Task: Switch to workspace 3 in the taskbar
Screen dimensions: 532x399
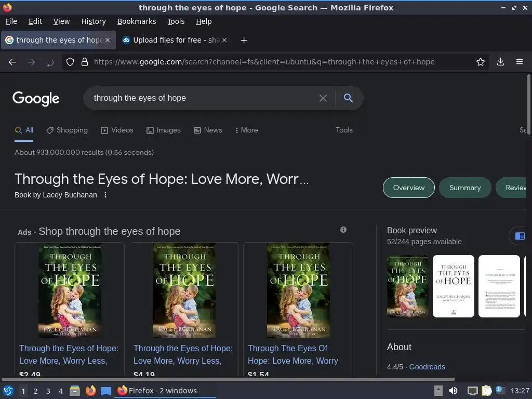Action: coord(48,391)
